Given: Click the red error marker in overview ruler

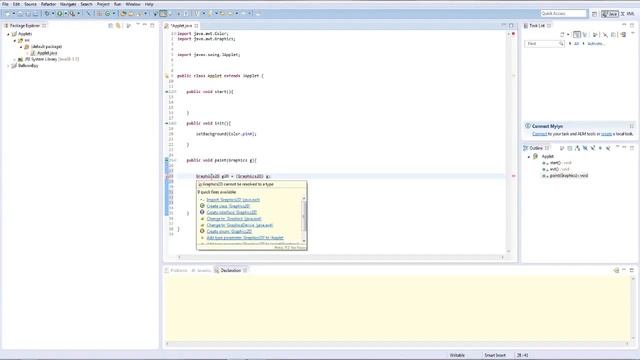Looking at the screenshot, I should [513, 176].
